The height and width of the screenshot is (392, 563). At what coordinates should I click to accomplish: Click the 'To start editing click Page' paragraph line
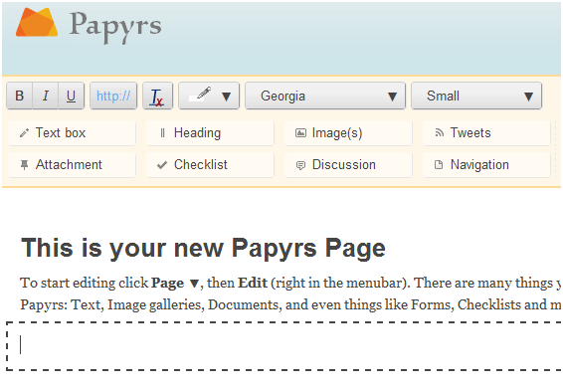click(x=290, y=283)
